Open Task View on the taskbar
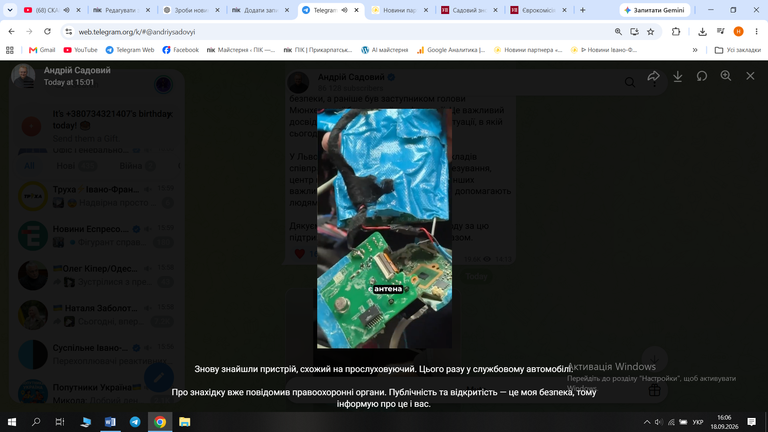Viewport: 768px width, 432px height. tap(60, 422)
